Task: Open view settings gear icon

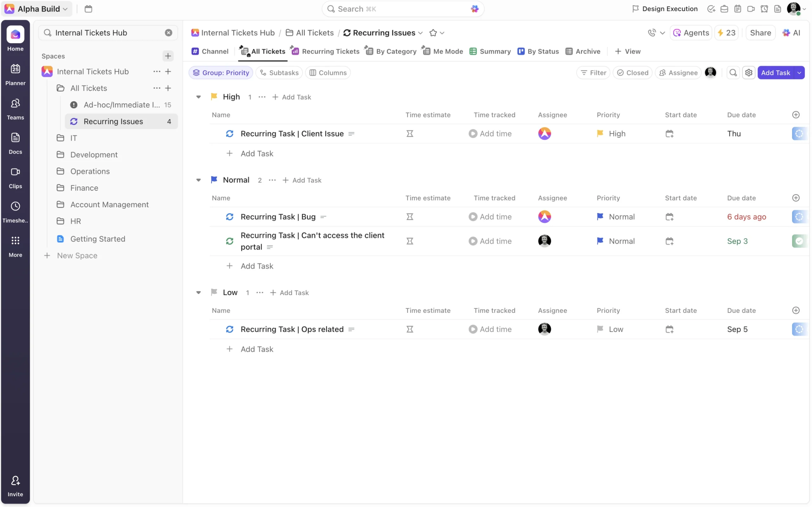Action: (748, 73)
